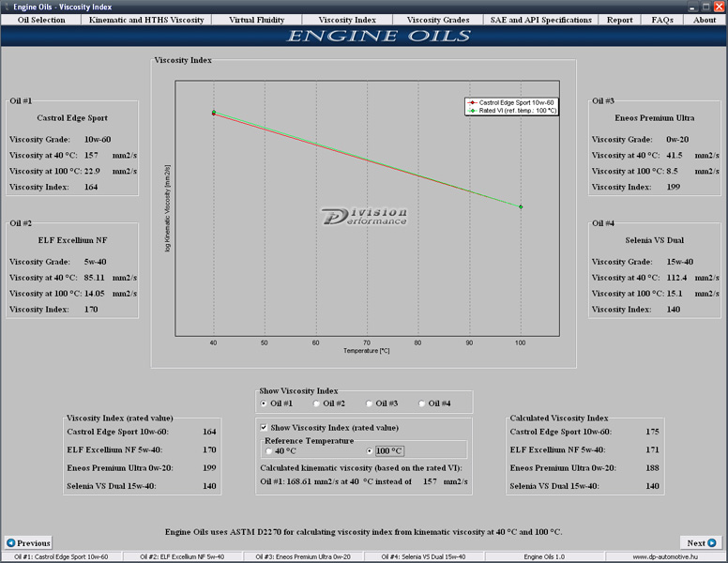Screen dimensions: 728x563
Task: Select Oil #2 radio button
Action: click(x=316, y=403)
